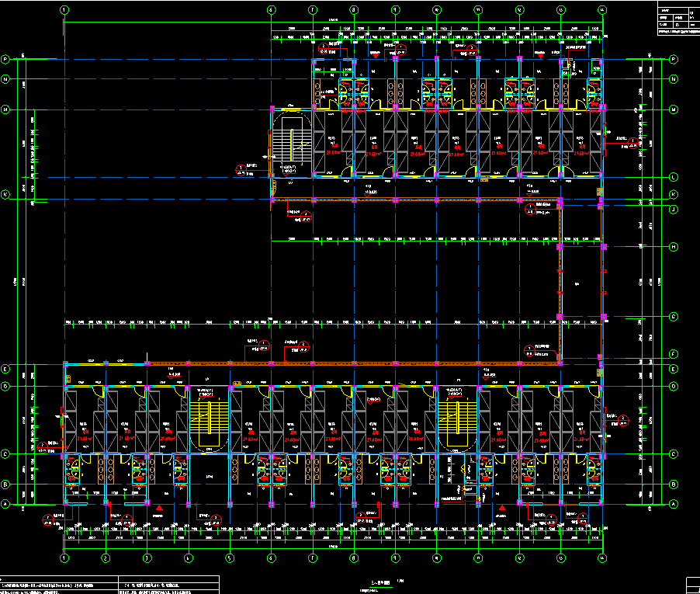Click grid bubble 5 in the bottom row
700x594 pixels.
(230, 558)
